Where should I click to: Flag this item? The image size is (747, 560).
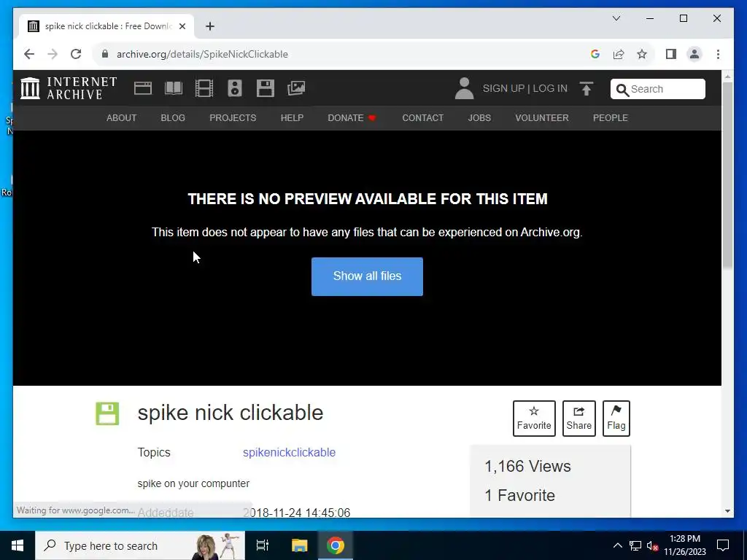[x=616, y=419]
